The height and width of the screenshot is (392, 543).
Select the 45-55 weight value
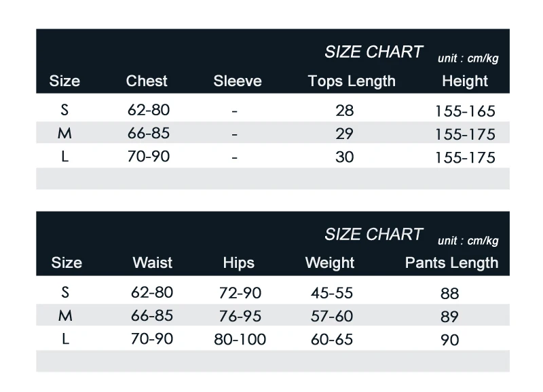point(332,293)
